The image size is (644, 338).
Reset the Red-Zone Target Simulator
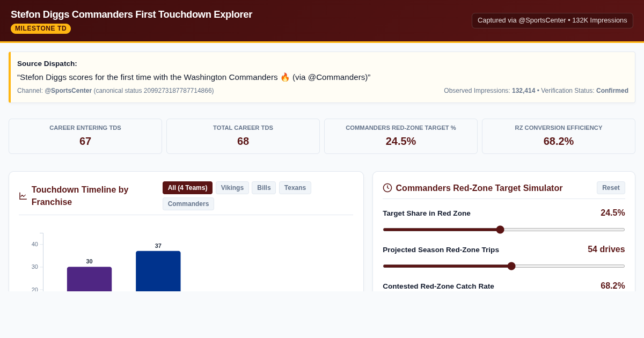click(x=611, y=188)
